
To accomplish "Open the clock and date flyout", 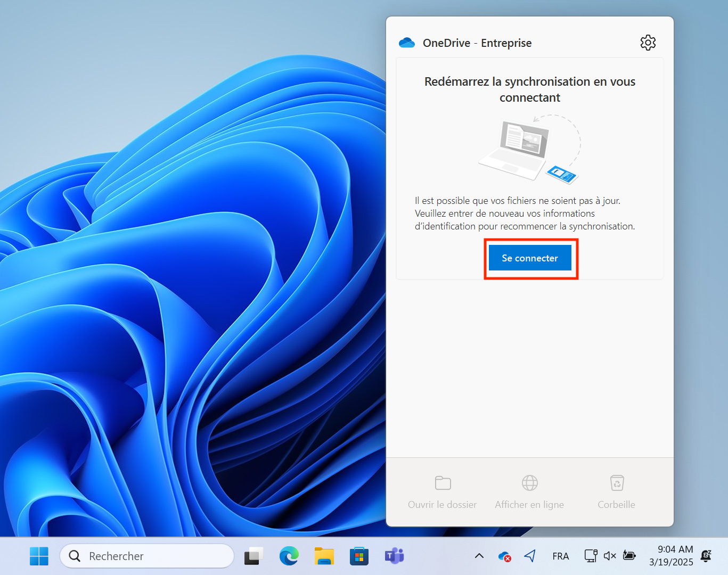I will pos(671,556).
